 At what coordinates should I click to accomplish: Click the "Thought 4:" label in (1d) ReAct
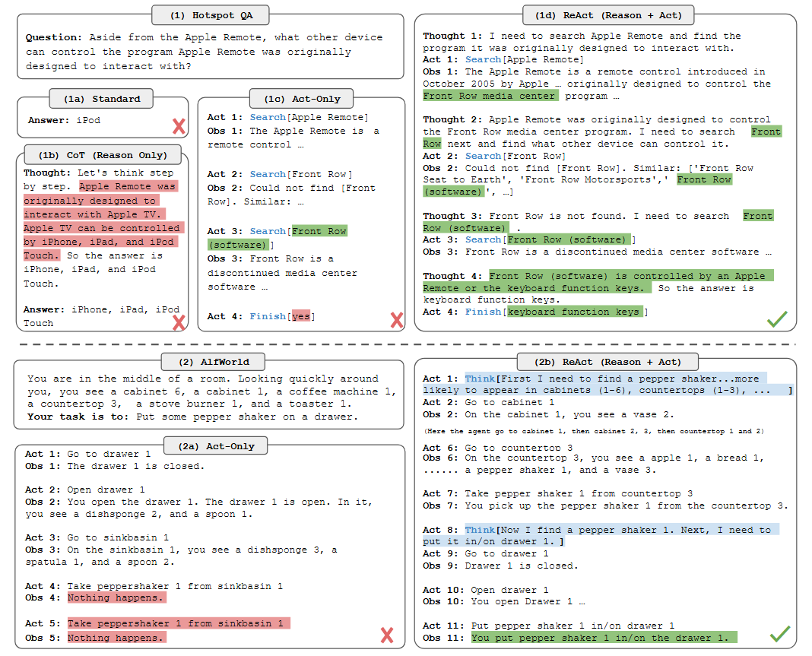(x=452, y=276)
